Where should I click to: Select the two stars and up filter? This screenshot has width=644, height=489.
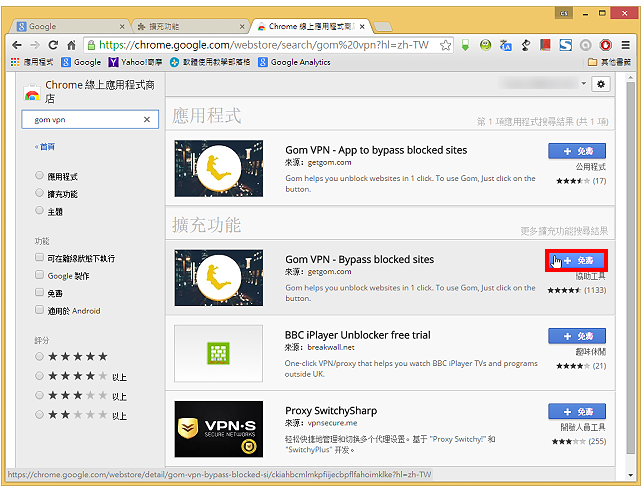pyautogui.click(x=39, y=414)
